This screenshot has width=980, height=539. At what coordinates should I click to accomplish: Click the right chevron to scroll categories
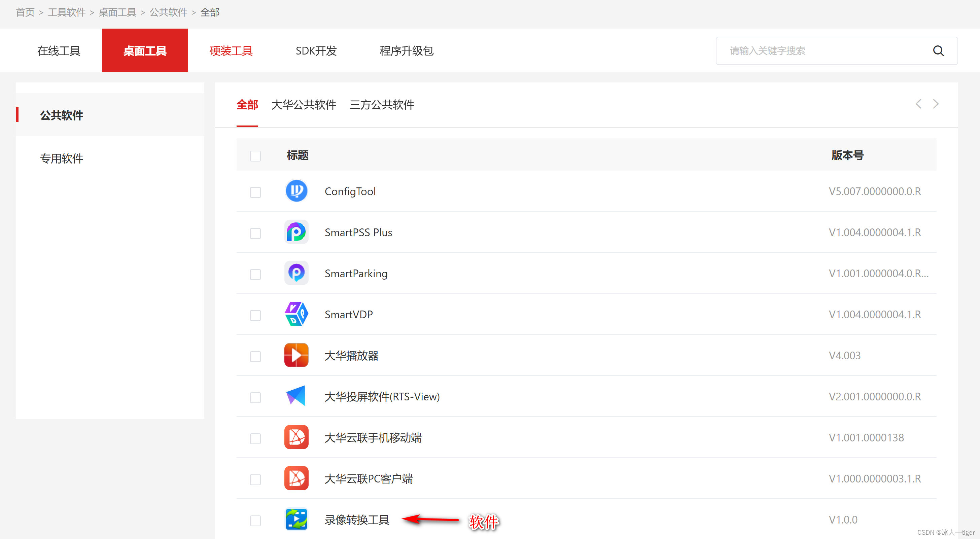pyautogui.click(x=936, y=104)
